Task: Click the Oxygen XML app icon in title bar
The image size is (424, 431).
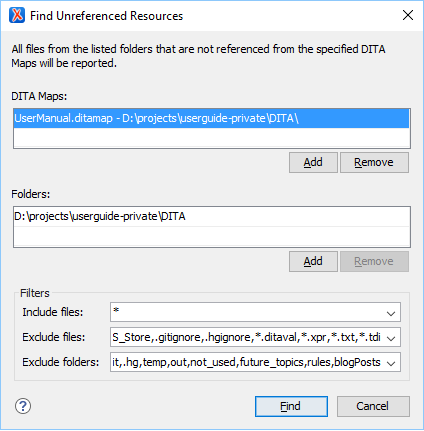Action: pyautogui.click(x=17, y=15)
